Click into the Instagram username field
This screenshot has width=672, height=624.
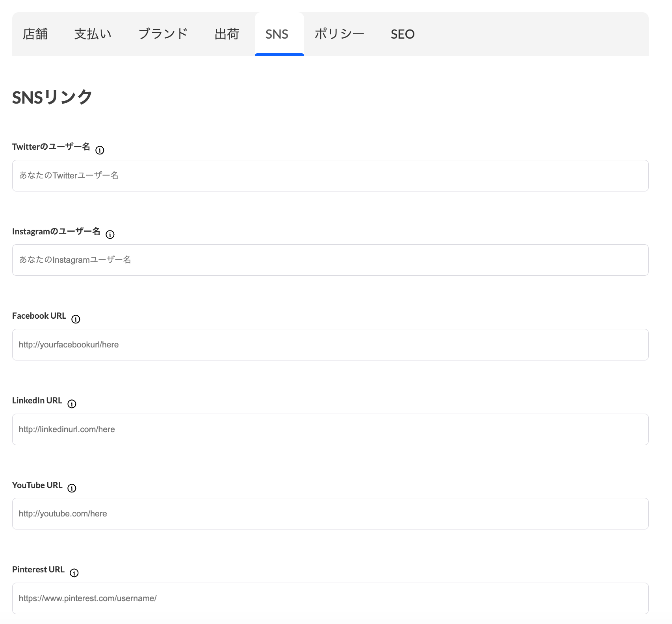(330, 260)
